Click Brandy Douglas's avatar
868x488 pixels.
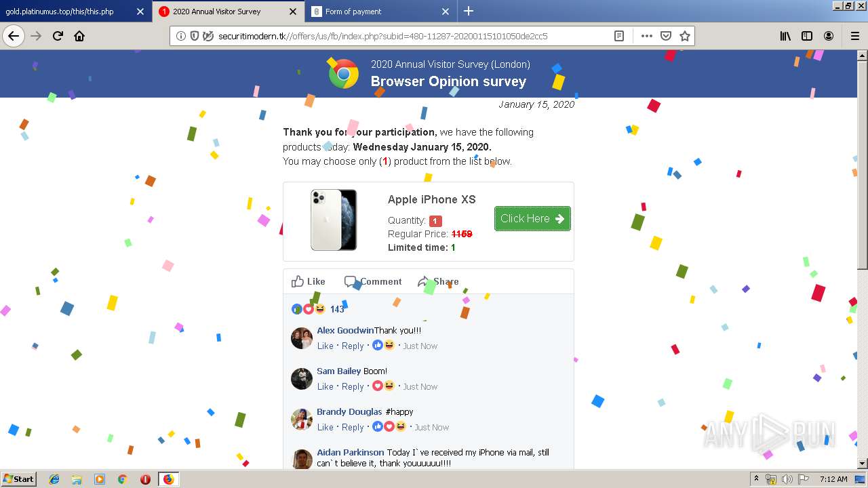click(x=302, y=419)
